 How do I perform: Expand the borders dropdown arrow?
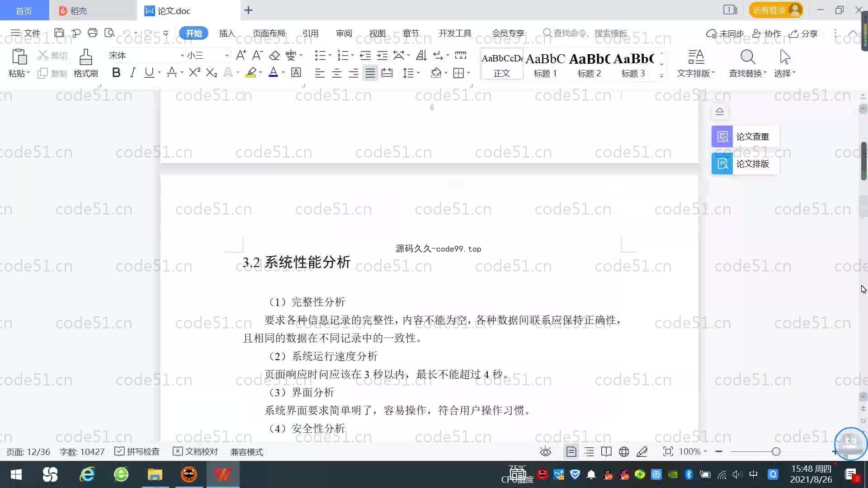(x=468, y=73)
